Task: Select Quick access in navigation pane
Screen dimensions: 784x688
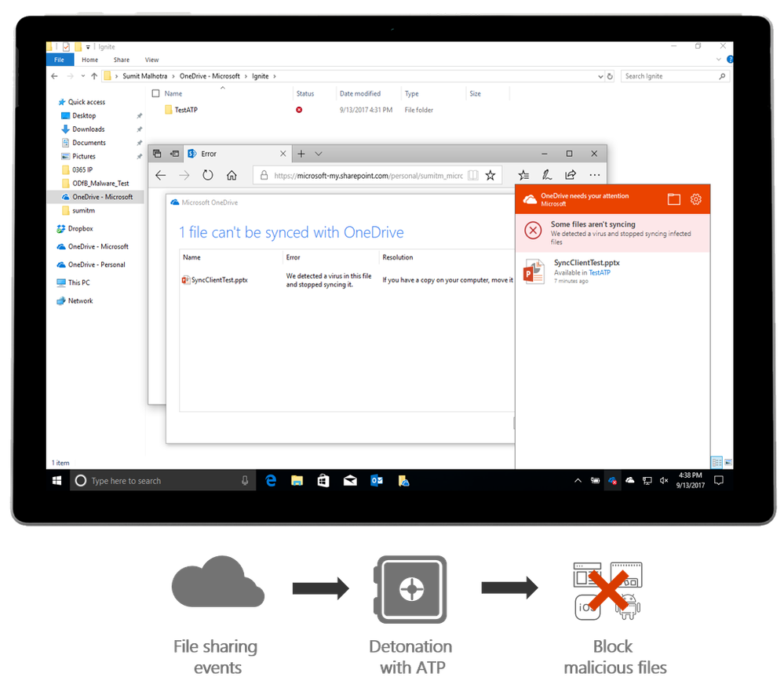Action: point(86,102)
